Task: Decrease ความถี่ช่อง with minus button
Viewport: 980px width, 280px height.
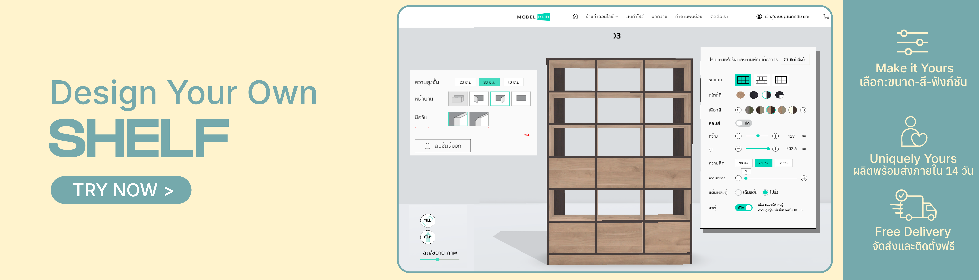Action: click(x=738, y=178)
